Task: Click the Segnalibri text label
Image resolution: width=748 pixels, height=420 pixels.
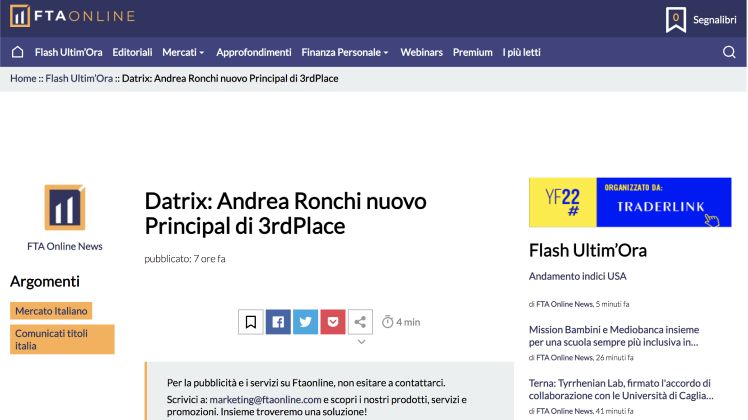Action: (x=715, y=20)
